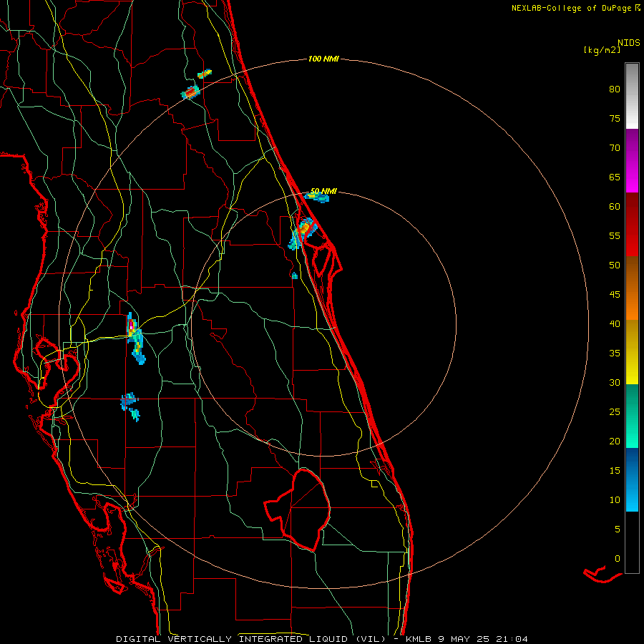Click the scale value 75
Viewport: 644px width, 644px height.
(x=615, y=118)
